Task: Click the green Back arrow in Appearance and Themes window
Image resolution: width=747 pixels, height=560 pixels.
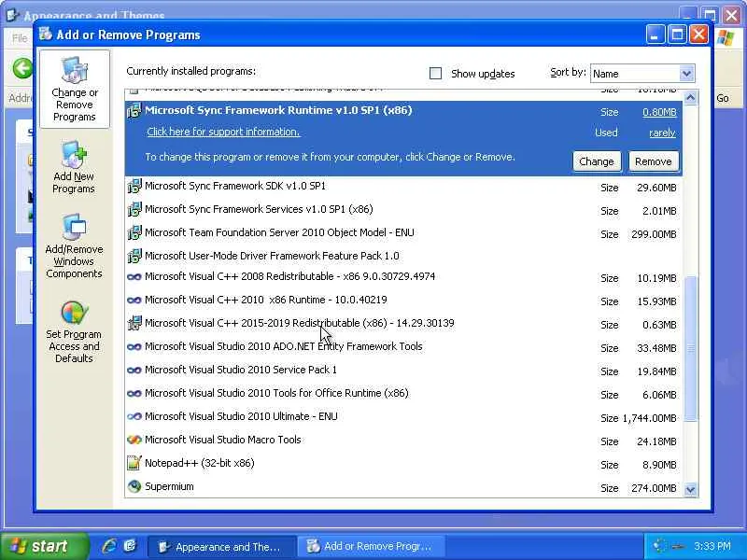Action: [x=22, y=68]
